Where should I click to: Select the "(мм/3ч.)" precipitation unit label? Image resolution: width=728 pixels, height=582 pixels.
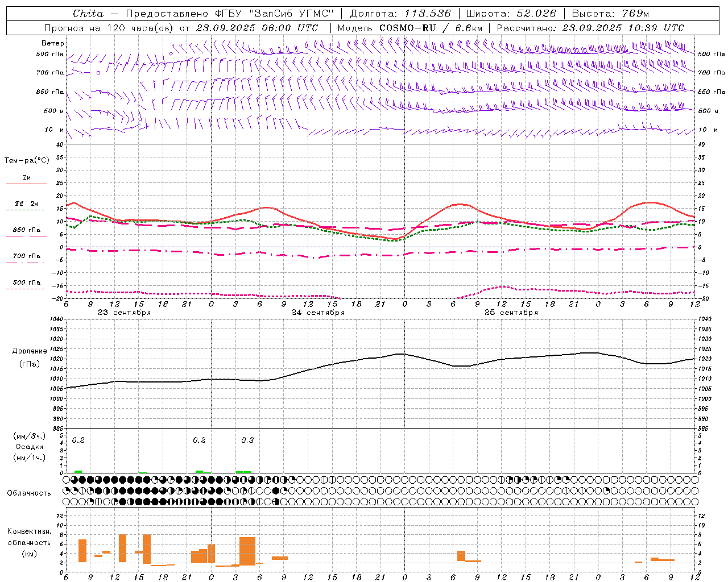(x=29, y=436)
